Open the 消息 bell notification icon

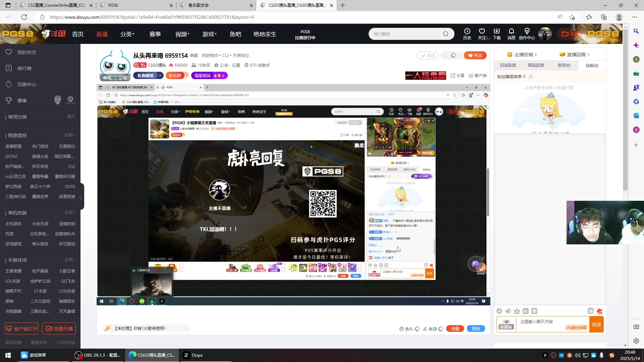(x=512, y=34)
